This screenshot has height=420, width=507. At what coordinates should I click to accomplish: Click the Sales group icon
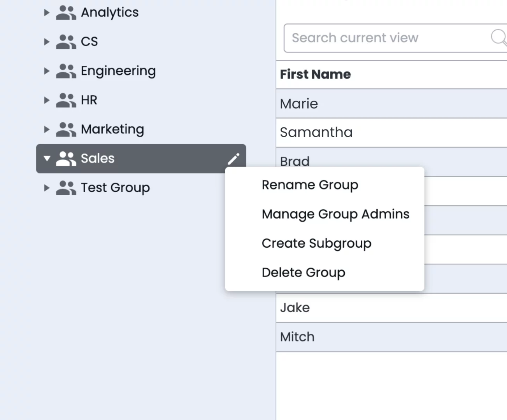(66, 158)
